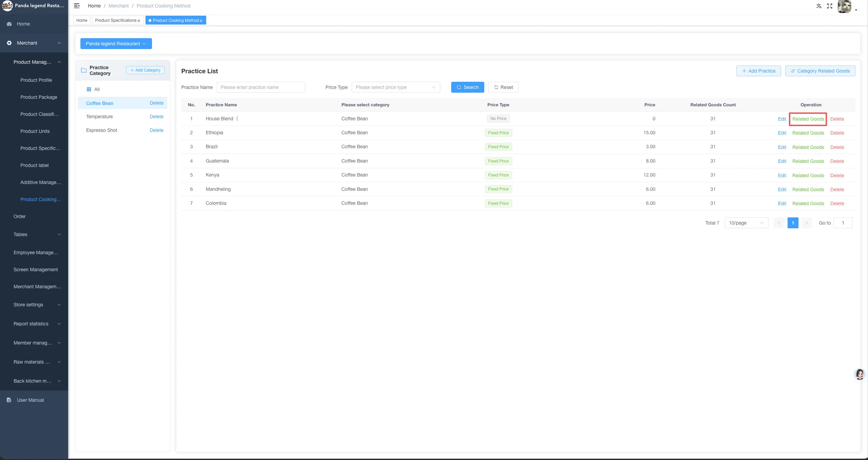
Task: Collapse sidebar with hamburger menu icon
Action: pos(77,6)
